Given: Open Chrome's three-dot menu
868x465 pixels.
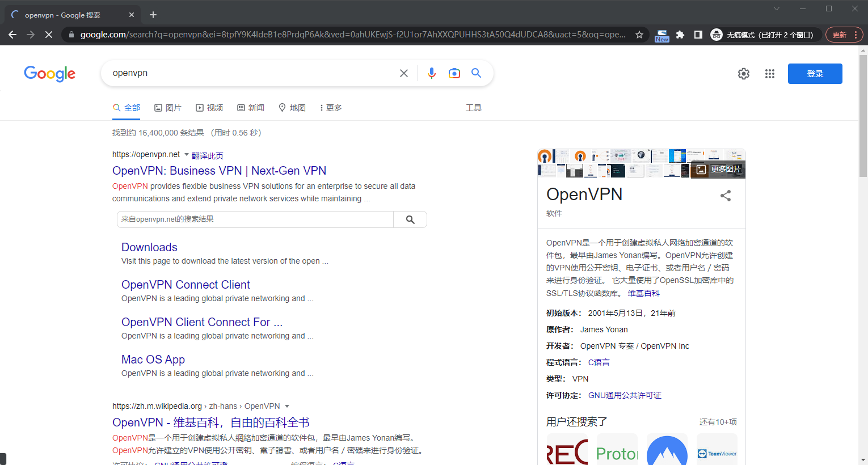Looking at the screenshot, I should pyautogui.click(x=856, y=35).
